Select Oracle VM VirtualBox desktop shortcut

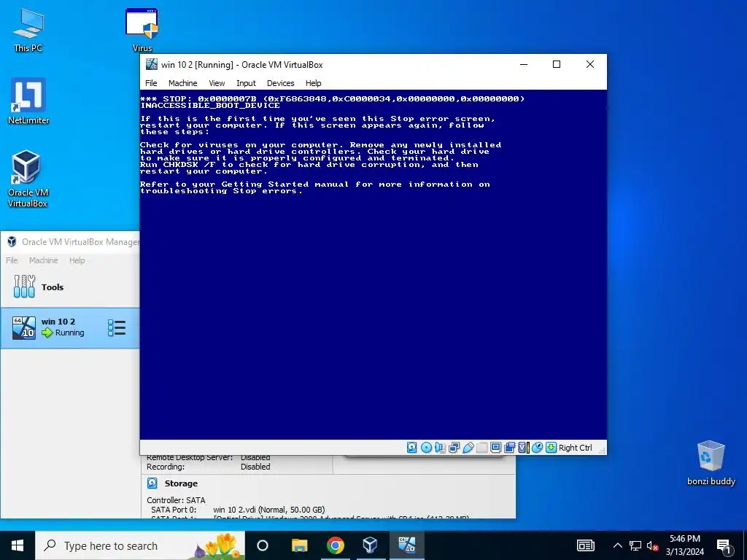[28, 179]
